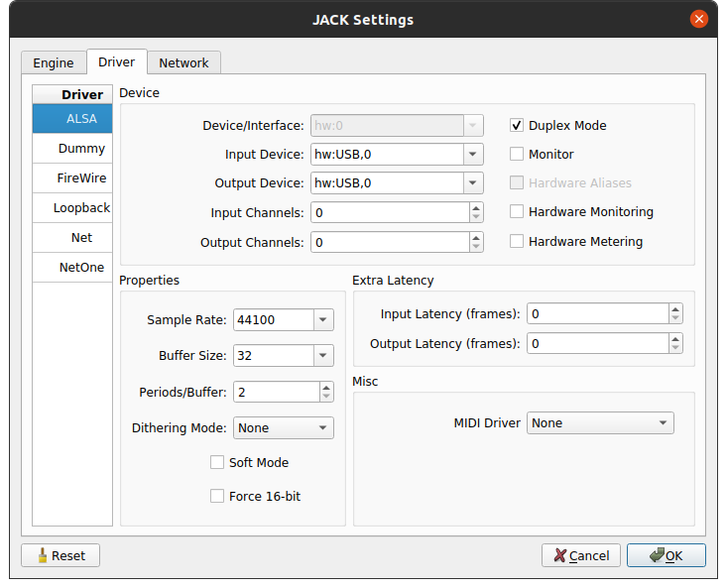
Task: Click the Input Latency frames field
Action: (598, 313)
